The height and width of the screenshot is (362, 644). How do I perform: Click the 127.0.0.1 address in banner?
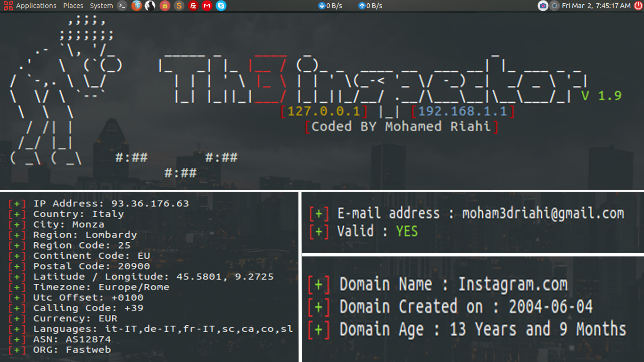pos(324,112)
